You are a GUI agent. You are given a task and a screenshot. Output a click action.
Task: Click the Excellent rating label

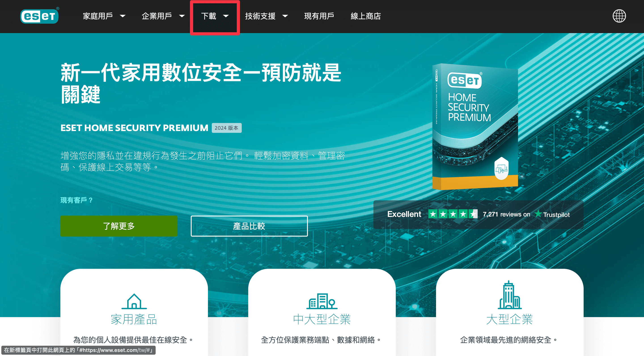coord(404,214)
